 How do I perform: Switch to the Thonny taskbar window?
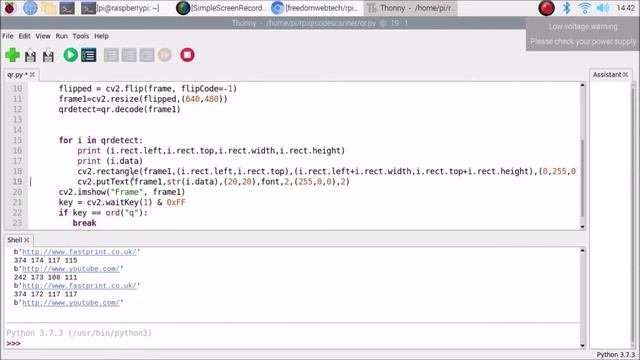pyautogui.click(x=410, y=8)
